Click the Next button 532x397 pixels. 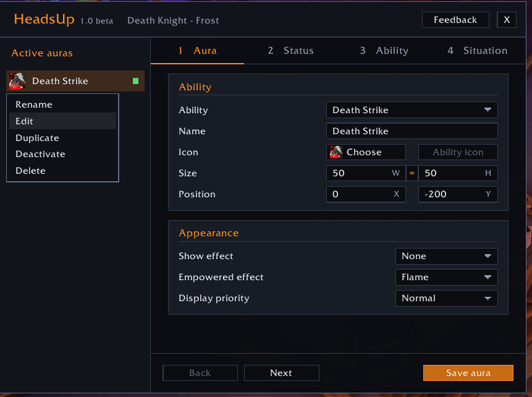(281, 373)
